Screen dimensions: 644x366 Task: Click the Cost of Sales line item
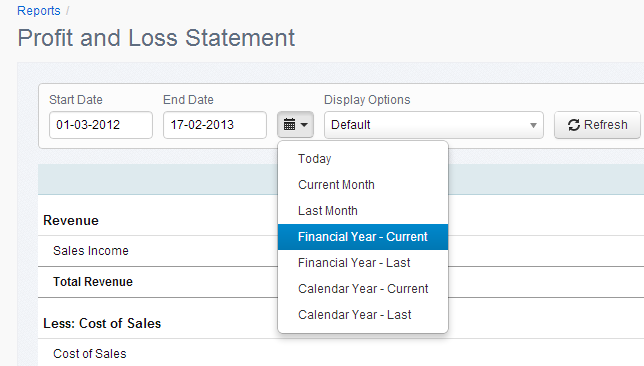coord(90,354)
